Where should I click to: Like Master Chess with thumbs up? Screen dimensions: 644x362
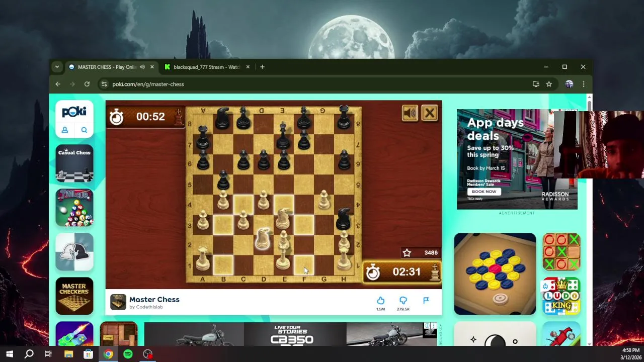tap(380, 301)
